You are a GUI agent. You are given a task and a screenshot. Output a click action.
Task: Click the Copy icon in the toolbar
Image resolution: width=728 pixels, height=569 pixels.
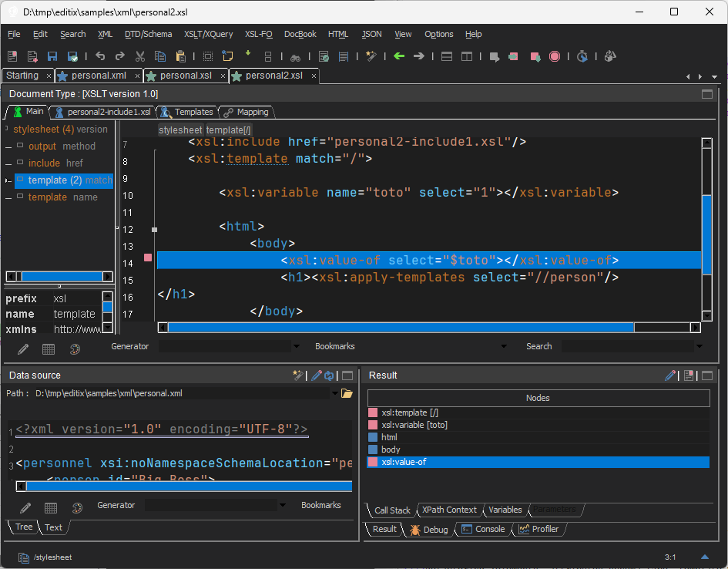[162, 56]
